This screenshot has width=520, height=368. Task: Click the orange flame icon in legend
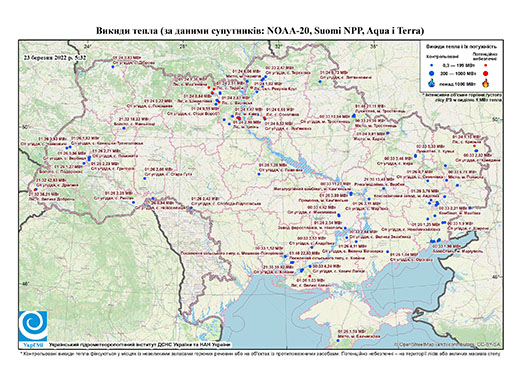pos(485,83)
